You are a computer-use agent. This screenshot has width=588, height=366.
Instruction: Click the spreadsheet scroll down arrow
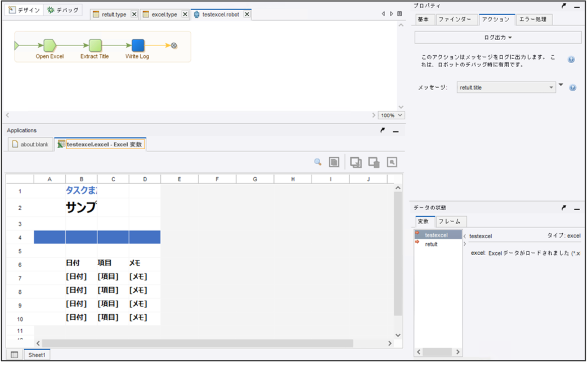point(398,335)
